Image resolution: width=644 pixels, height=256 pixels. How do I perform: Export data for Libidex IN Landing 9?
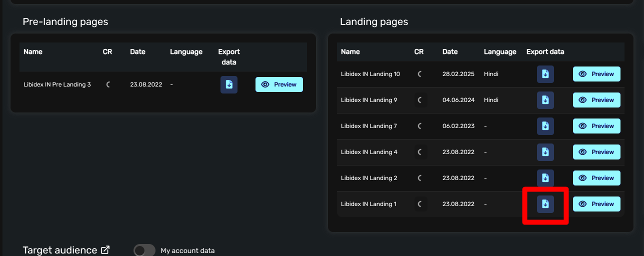545,100
